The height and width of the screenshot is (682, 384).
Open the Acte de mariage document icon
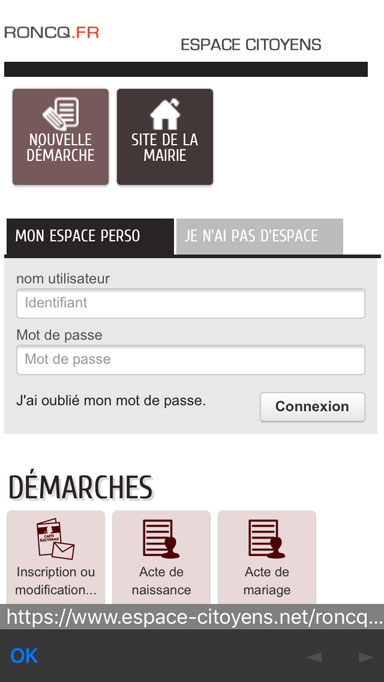coord(267,539)
